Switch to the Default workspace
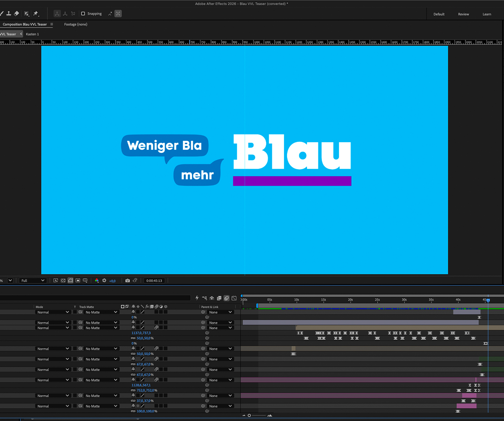504x421 pixels. point(439,14)
